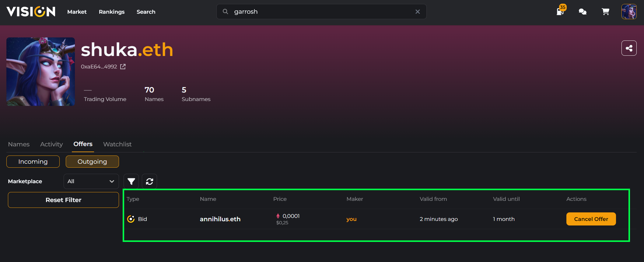This screenshot has width=644, height=262.
Task: Open the Market menu
Action: click(x=77, y=12)
